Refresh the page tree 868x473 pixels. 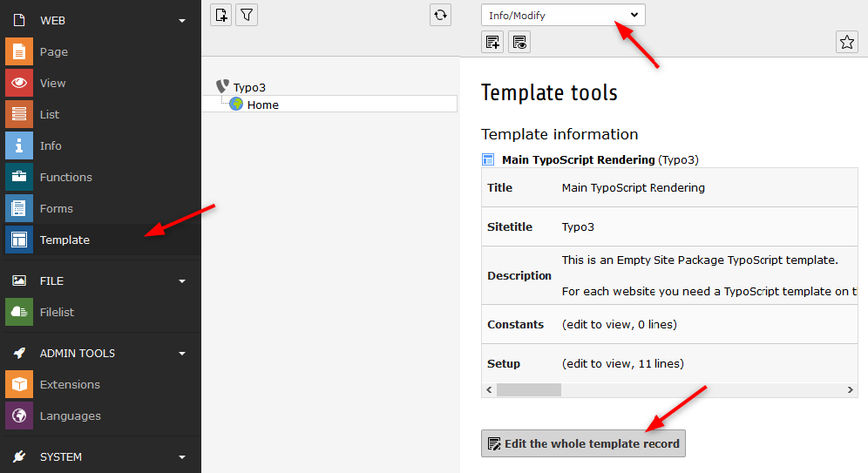441,15
